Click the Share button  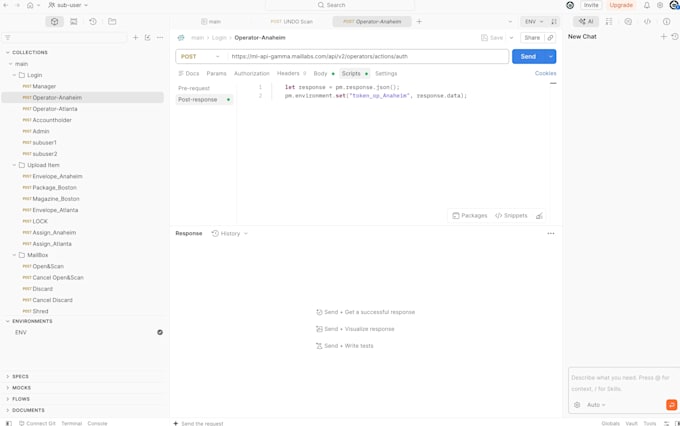click(532, 38)
